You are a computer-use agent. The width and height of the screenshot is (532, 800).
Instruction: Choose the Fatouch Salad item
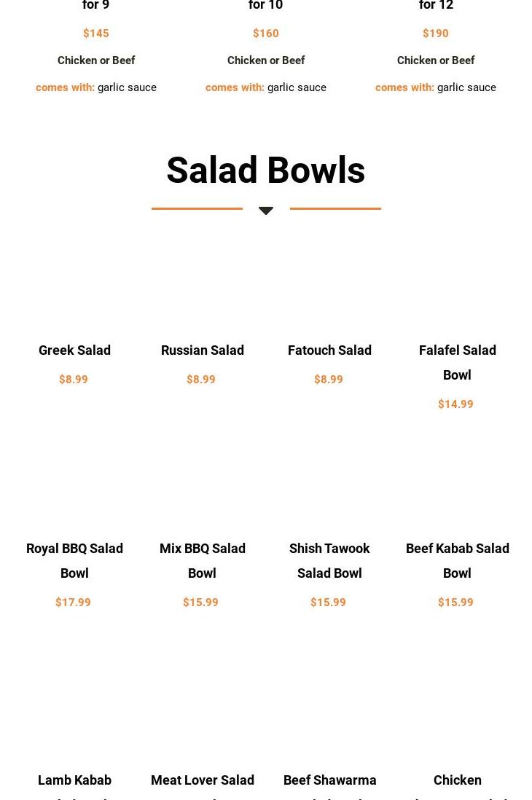(329, 350)
